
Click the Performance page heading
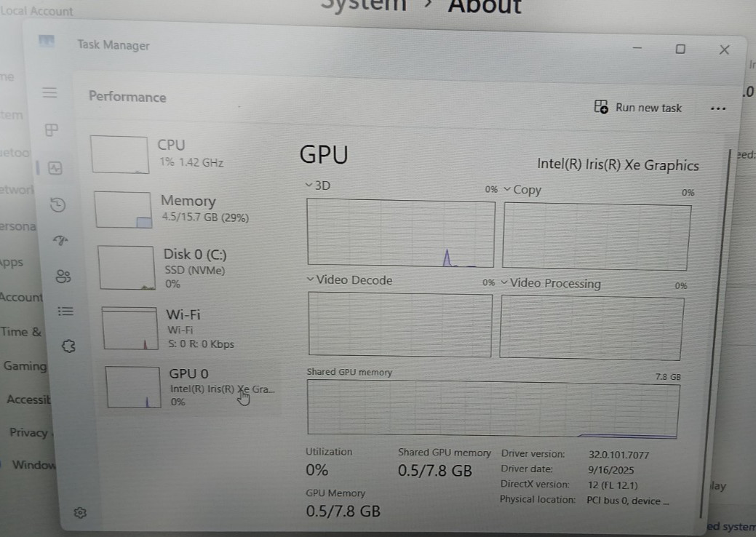click(x=127, y=97)
